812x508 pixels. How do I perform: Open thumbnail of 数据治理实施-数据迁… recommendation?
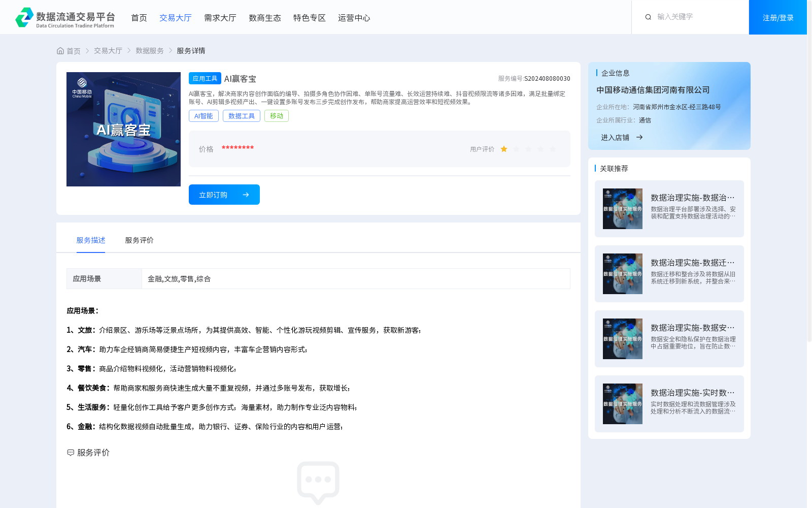(623, 274)
